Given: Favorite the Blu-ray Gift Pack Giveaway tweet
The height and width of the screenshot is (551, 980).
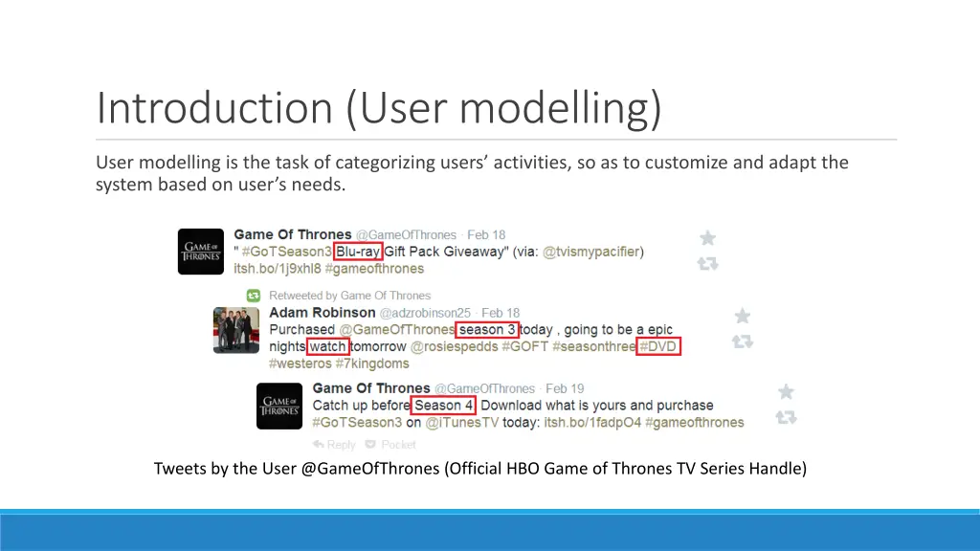Looking at the screenshot, I should [707, 238].
